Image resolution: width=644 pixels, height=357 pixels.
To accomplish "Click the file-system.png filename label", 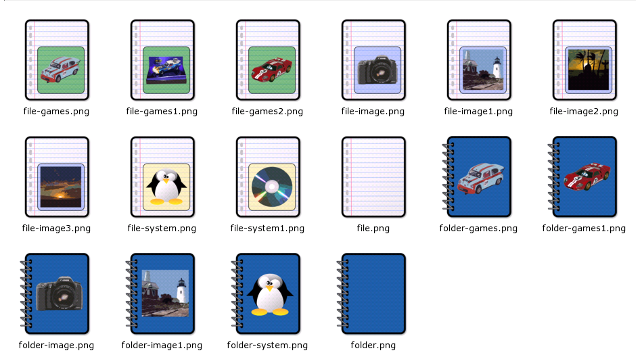I will (162, 229).
